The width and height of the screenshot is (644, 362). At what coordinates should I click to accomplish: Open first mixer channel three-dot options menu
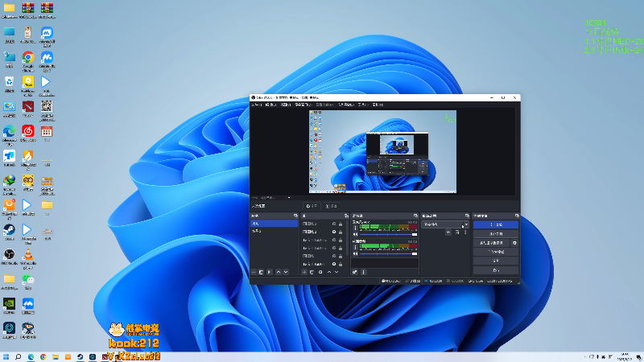(x=356, y=228)
